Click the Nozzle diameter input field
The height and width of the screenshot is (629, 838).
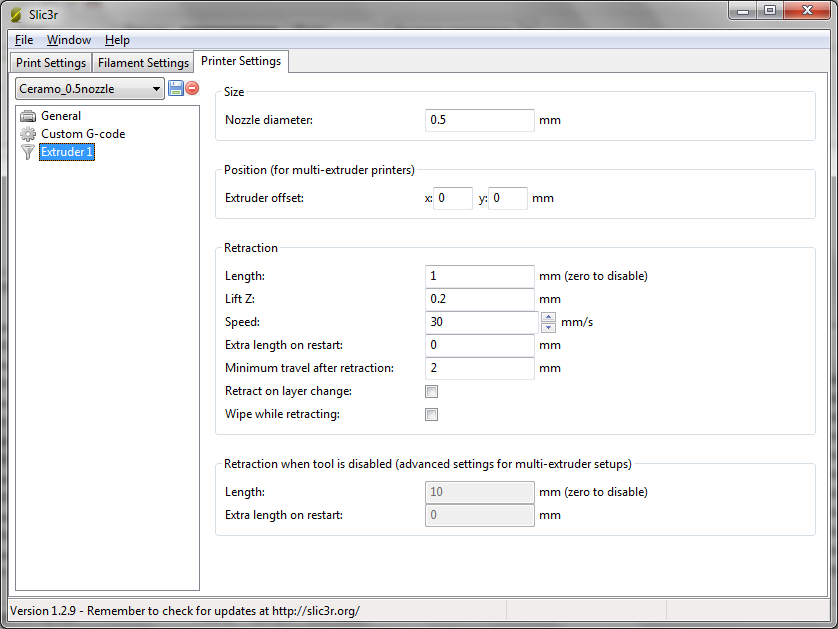tap(480, 120)
